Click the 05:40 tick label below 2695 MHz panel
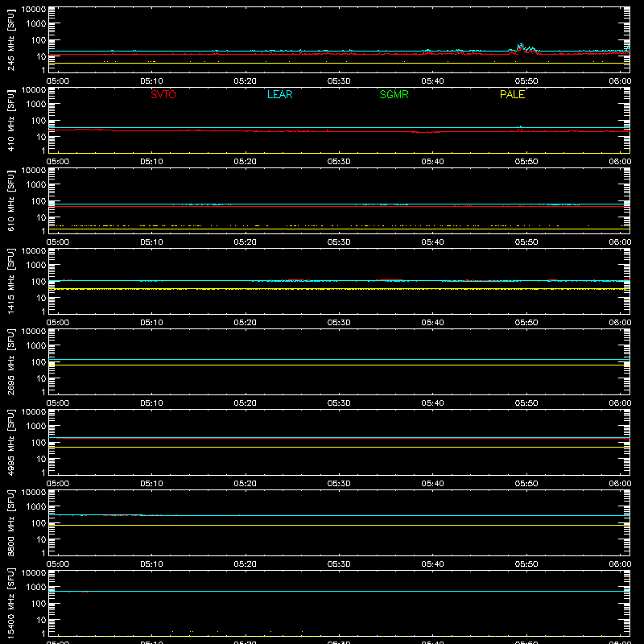The height and width of the screenshot is (644, 644). tap(432, 403)
